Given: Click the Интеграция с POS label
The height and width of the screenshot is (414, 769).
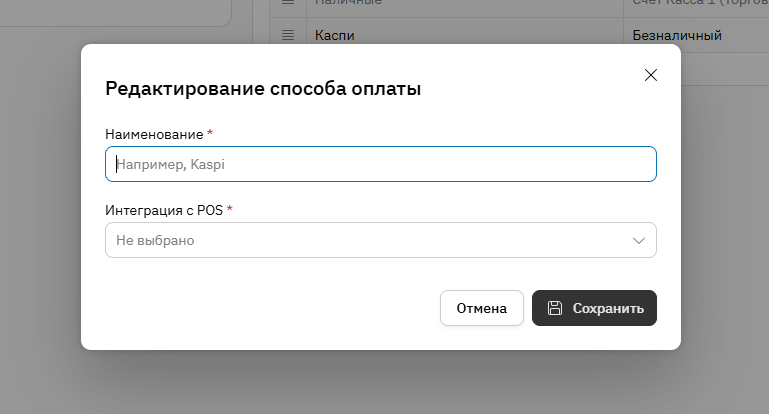Looking at the screenshot, I should pyautogui.click(x=164, y=210).
